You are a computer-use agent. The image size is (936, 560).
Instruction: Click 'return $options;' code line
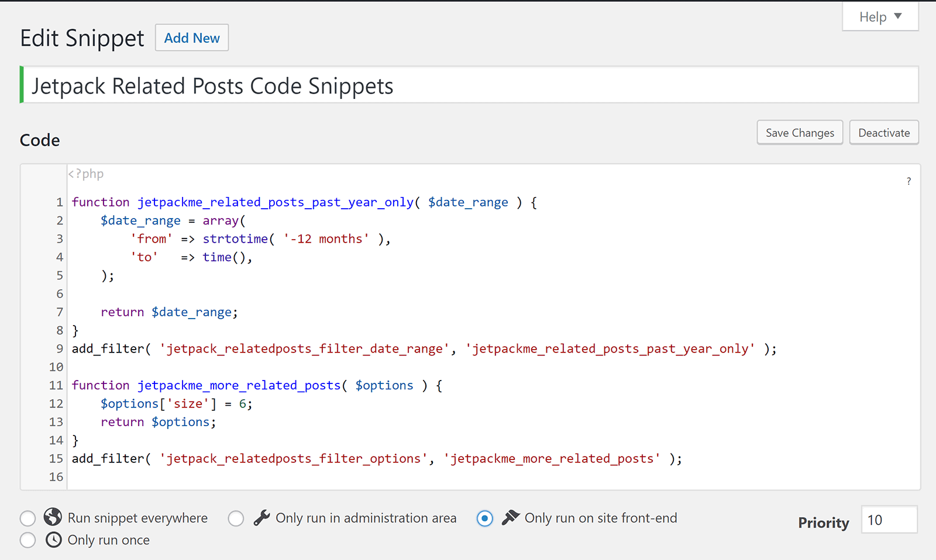coord(158,422)
